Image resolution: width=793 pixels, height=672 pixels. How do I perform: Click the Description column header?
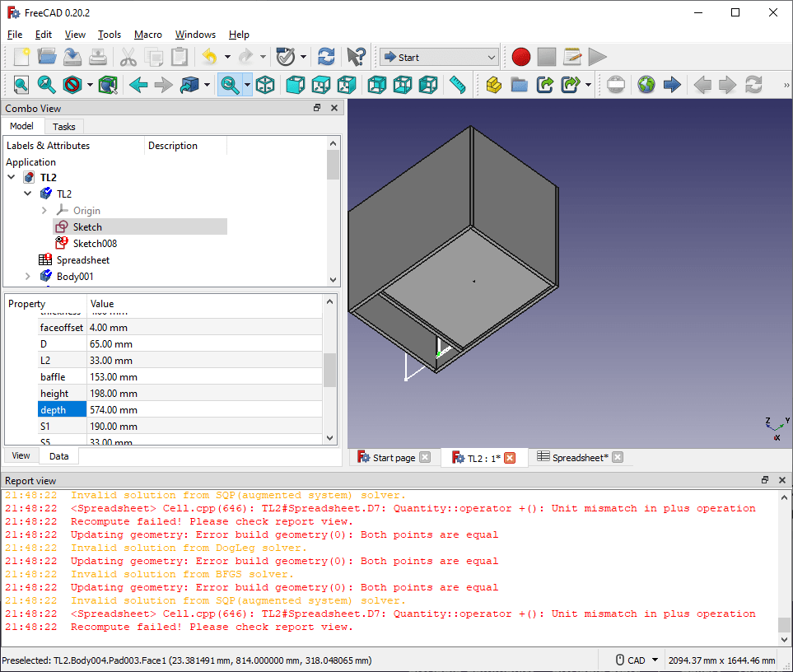[173, 146]
